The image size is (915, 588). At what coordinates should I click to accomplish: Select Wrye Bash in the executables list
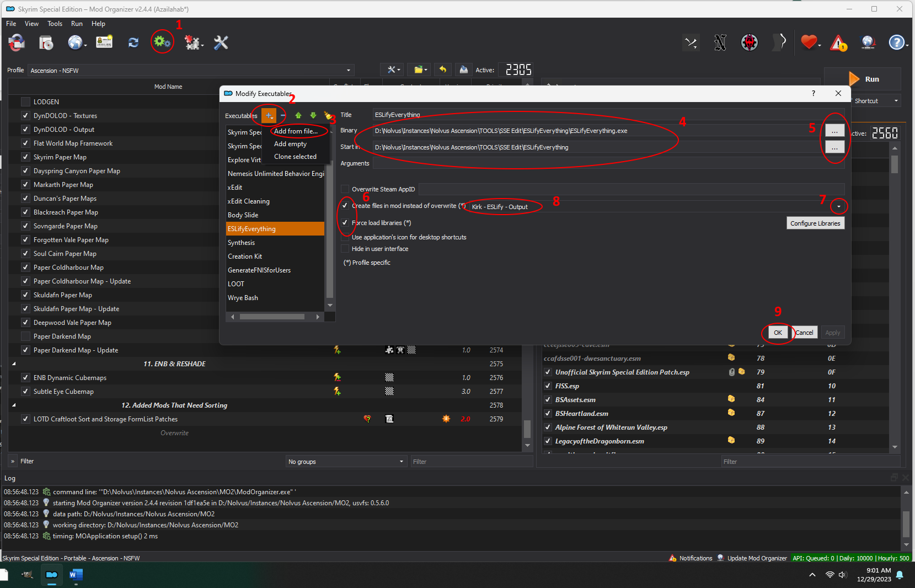pyautogui.click(x=275, y=298)
